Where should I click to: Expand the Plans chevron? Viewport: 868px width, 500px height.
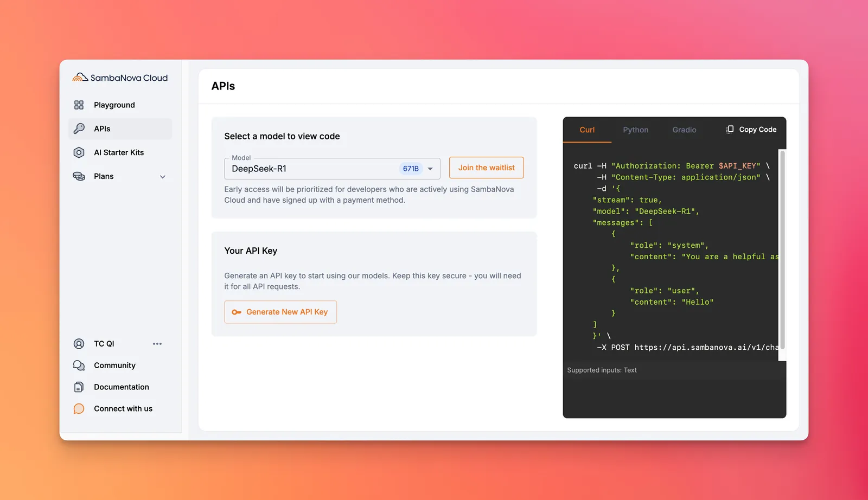[163, 177]
